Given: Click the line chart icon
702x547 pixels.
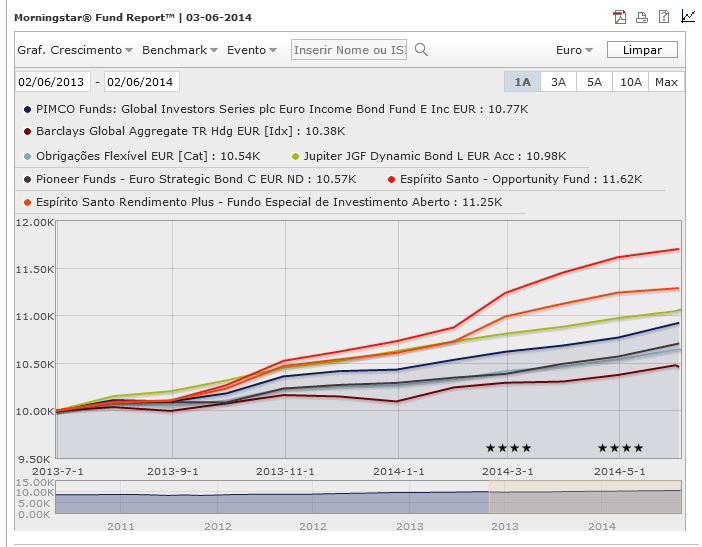Looking at the screenshot, I should tap(688, 16).
